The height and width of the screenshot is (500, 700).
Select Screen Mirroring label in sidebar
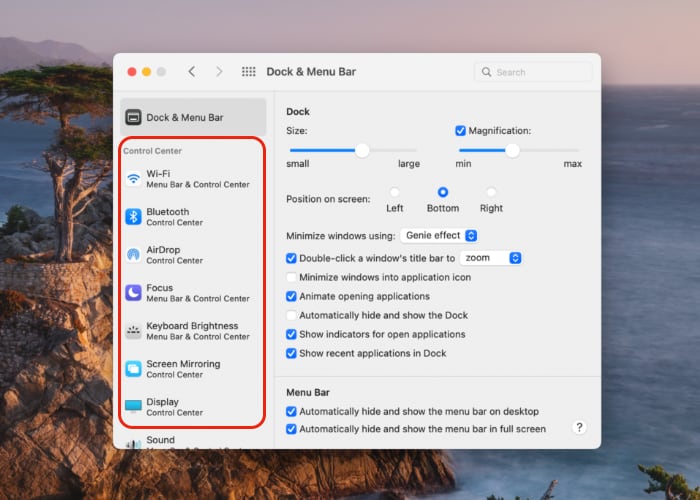(x=183, y=364)
